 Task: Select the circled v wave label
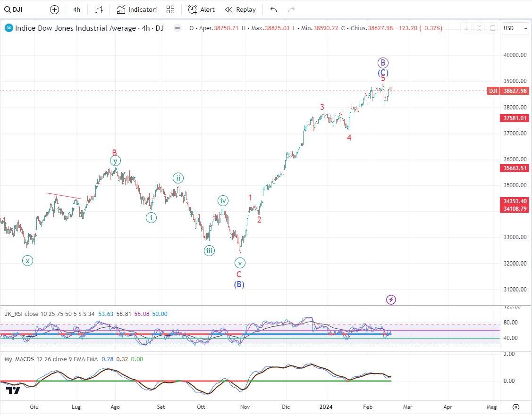(240, 263)
